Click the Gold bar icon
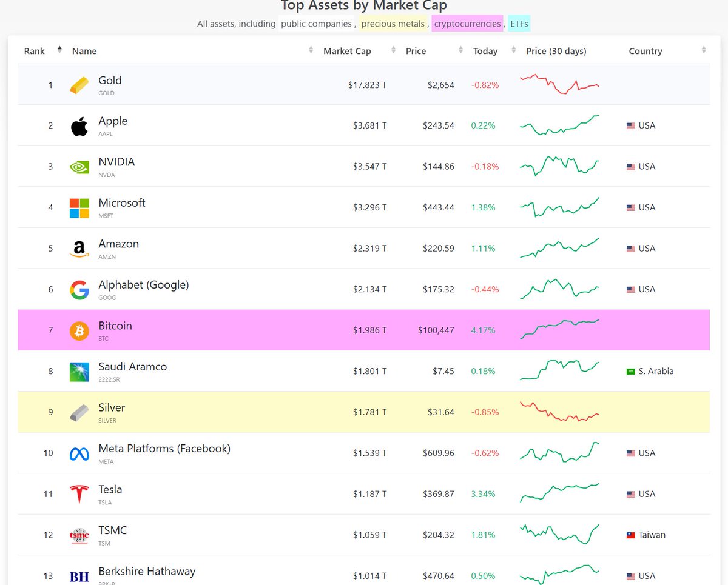728x585 pixels. 79,85
